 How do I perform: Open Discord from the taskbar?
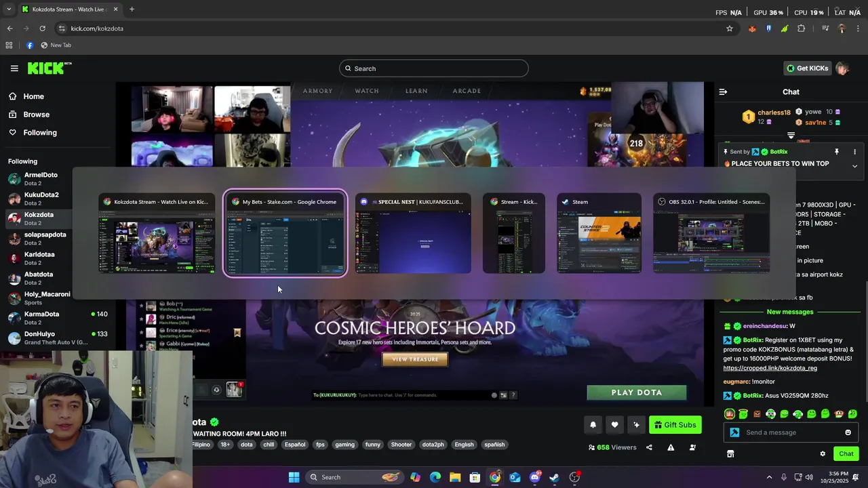pyautogui.click(x=534, y=477)
